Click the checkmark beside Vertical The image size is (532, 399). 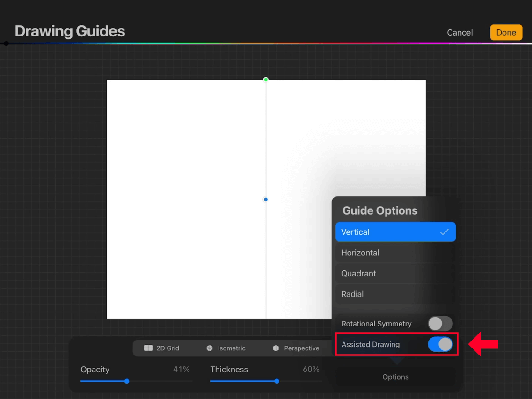pos(444,232)
